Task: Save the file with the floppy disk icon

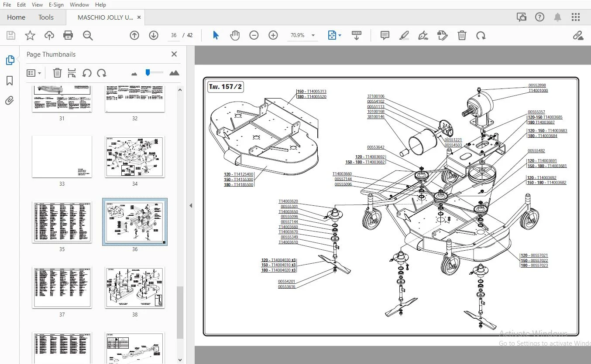Action: pos(11,35)
